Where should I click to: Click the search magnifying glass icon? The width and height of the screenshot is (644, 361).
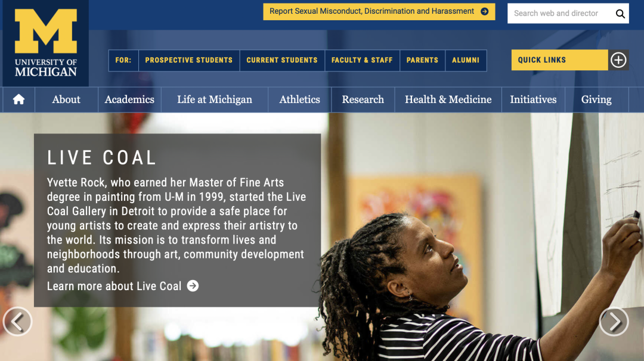point(620,14)
